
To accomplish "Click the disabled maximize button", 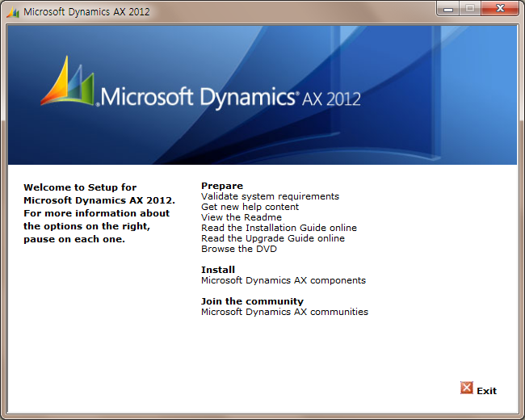I will 470,8.
